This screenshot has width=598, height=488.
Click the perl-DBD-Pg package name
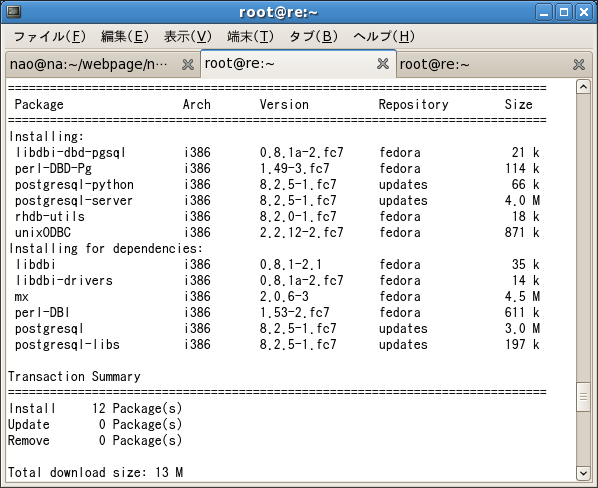click(53, 169)
